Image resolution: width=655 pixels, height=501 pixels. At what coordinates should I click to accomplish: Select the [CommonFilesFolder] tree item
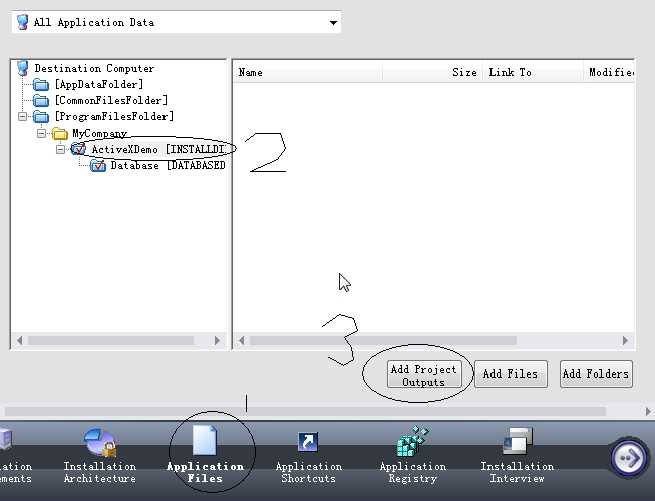111,100
